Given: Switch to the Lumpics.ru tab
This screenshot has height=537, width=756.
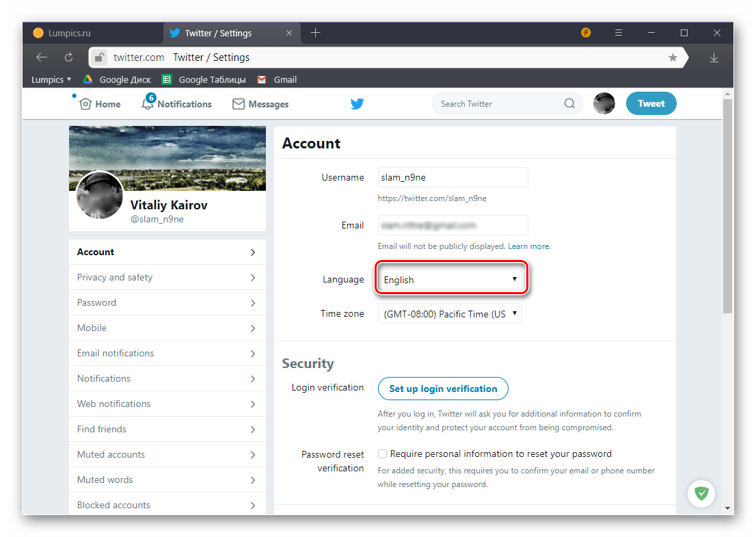Looking at the screenshot, I should pyautogui.click(x=70, y=33).
